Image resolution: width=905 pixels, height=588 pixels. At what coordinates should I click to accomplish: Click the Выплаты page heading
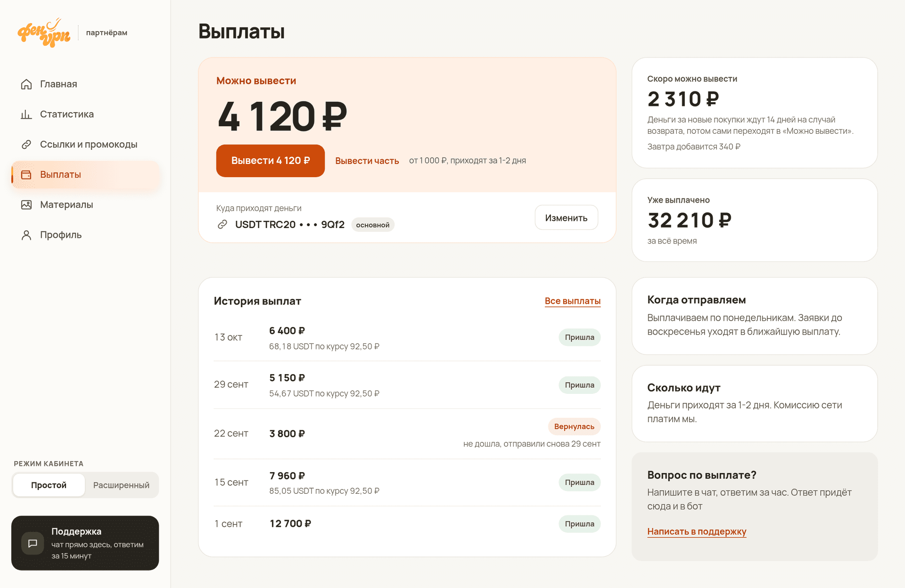pyautogui.click(x=241, y=32)
